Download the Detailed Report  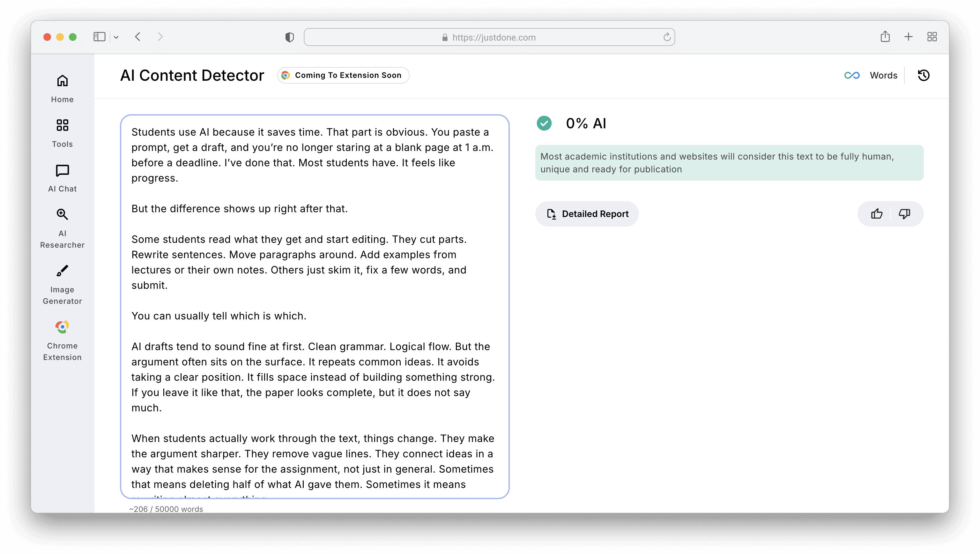coord(587,214)
